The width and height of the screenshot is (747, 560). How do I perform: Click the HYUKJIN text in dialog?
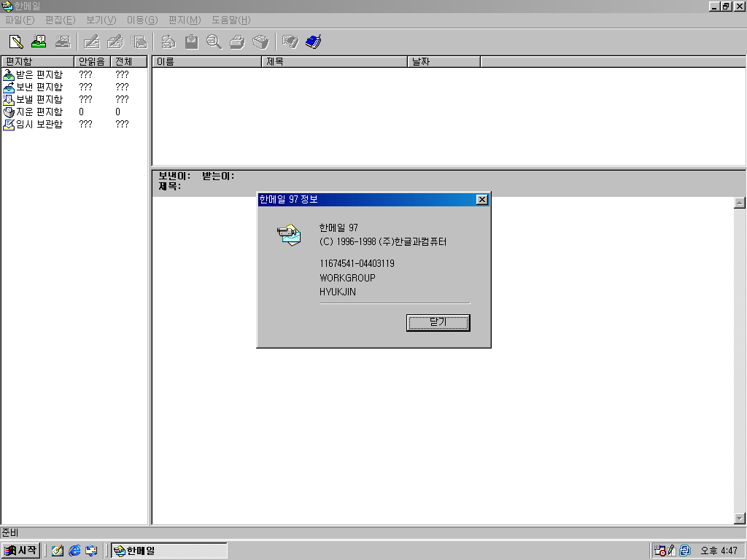[x=337, y=292]
